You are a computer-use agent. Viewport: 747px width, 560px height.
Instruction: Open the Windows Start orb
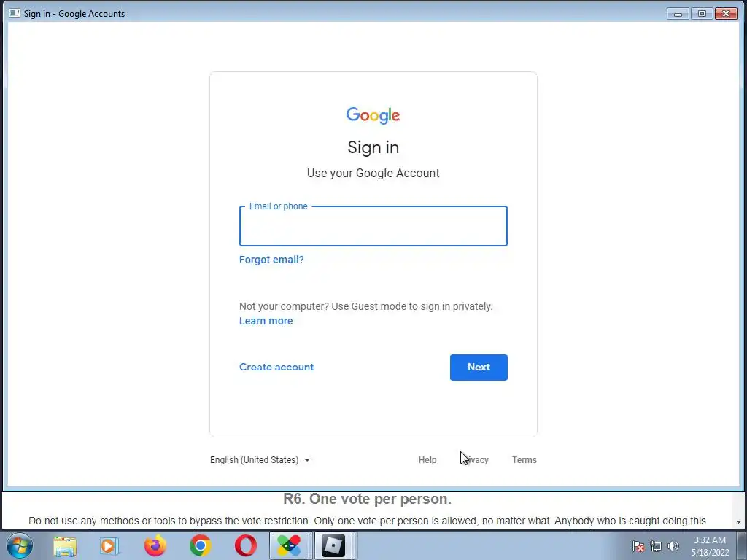click(x=20, y=545)
